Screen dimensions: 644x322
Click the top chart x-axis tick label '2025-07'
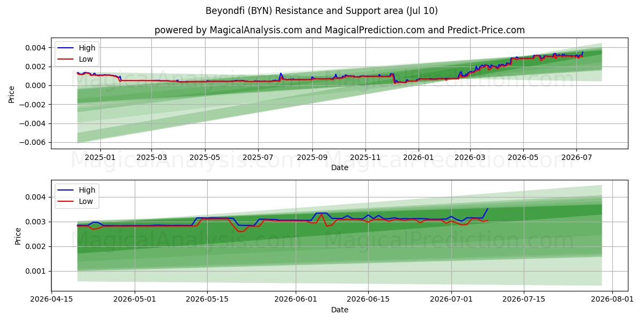[x=258, y=157]
